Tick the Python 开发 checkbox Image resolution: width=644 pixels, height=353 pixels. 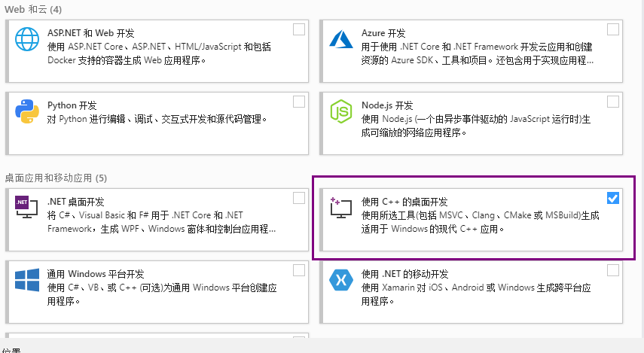[299, 102]
